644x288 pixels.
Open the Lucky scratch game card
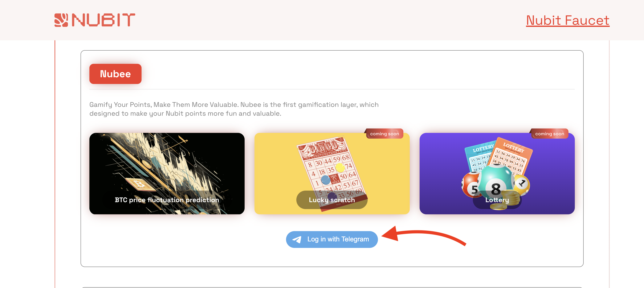332,173
